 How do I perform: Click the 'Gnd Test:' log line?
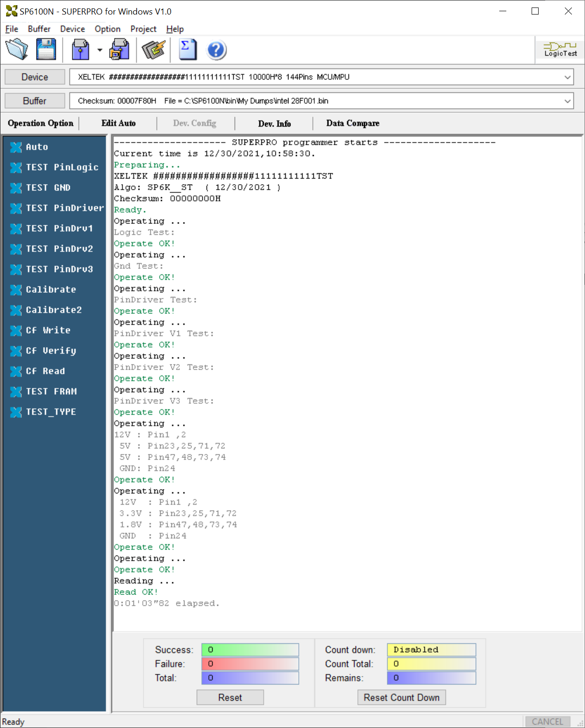(139, 266)
